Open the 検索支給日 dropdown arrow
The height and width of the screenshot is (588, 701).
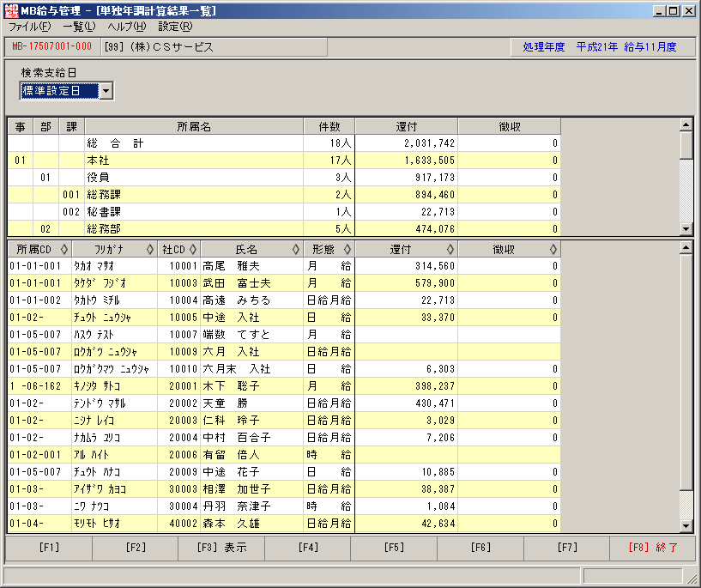tap(106, 91)
